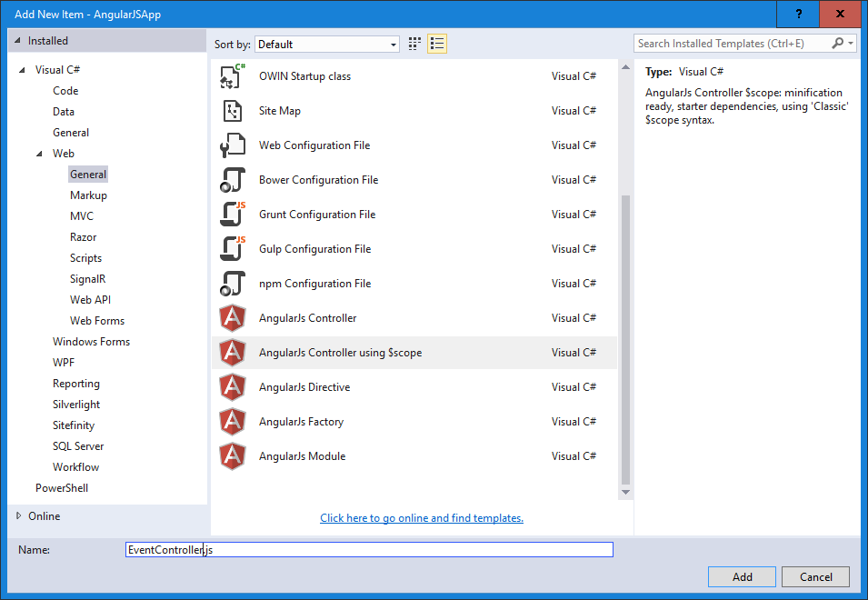Screen dimensions: 868x600
Task: Switch to medium icons view
Action: [x=414, y=44]
